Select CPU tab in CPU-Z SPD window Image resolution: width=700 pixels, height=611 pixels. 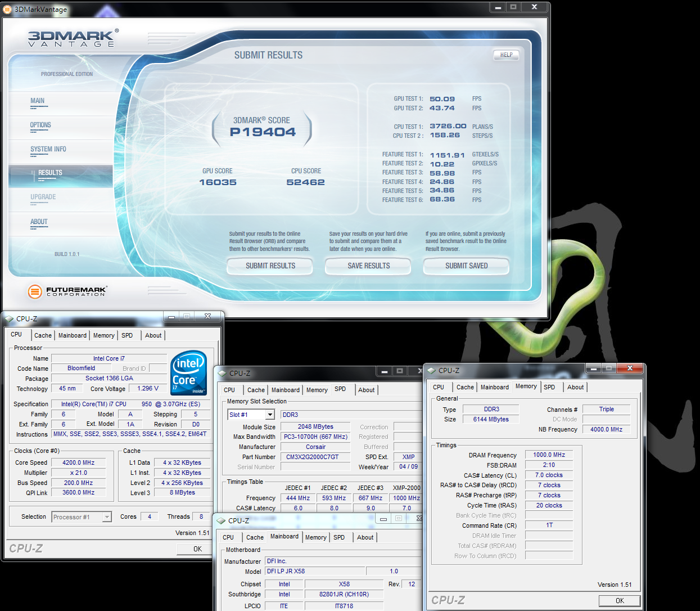pyautogui.click(x=229, y=390)
